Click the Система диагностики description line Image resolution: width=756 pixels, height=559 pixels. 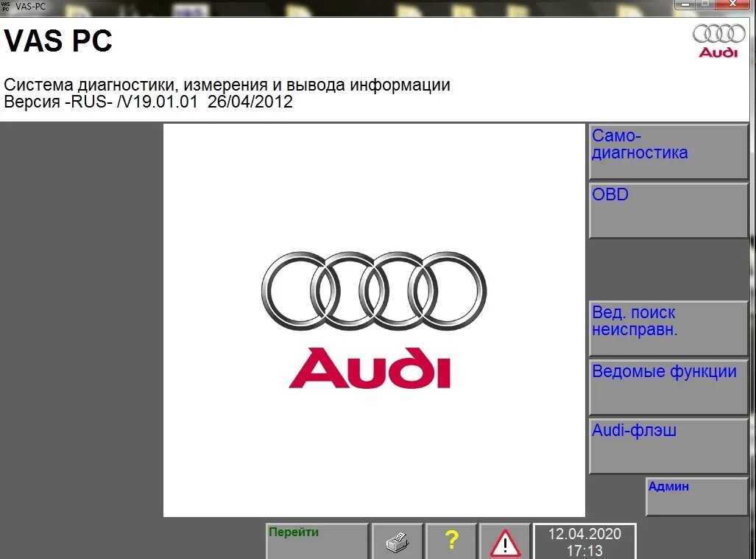click(227, 85)
